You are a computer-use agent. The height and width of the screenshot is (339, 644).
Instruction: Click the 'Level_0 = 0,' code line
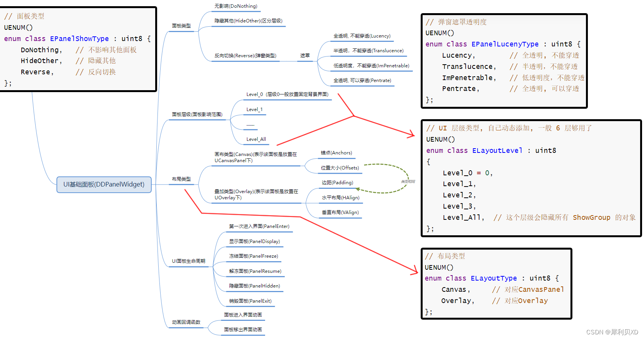coord(468,173)
